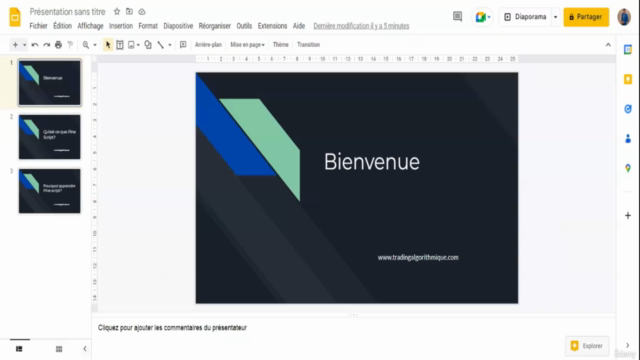
Task: Open the new slide layout dropdown arrow
Action: pos(24,45)
